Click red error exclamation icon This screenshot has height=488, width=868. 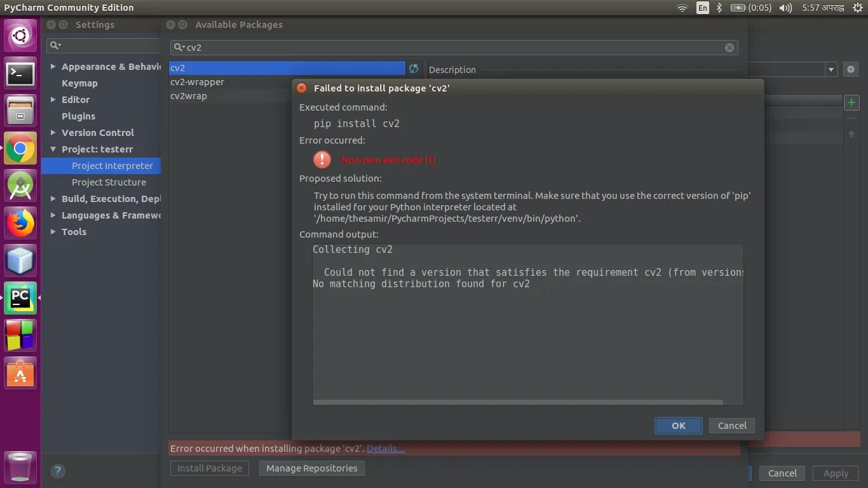coord(322,159)
